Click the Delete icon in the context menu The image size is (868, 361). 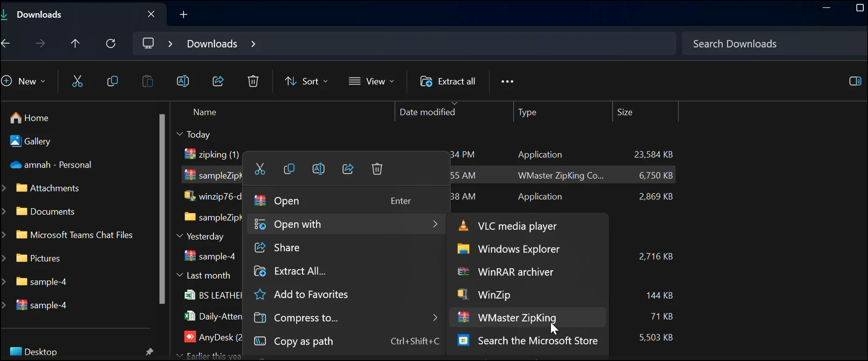pos(377,169)
